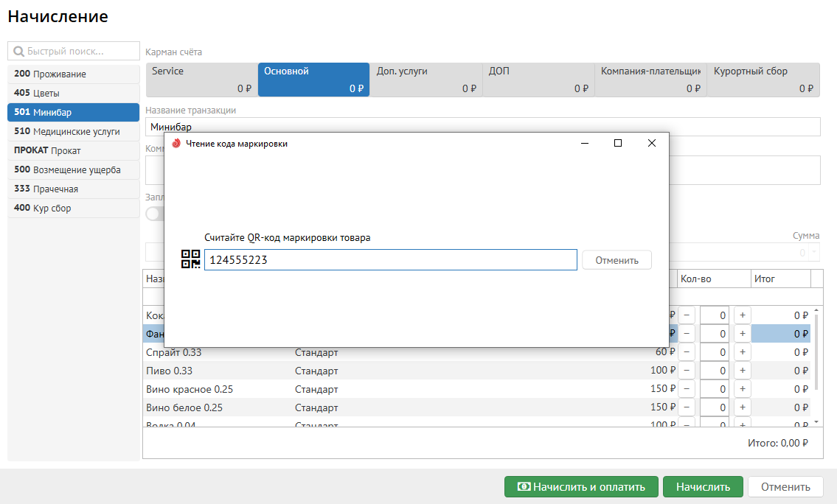Select 400 Кур сбор in the list
This screenshot has width=837, height=504.
(x=73, y=208)
